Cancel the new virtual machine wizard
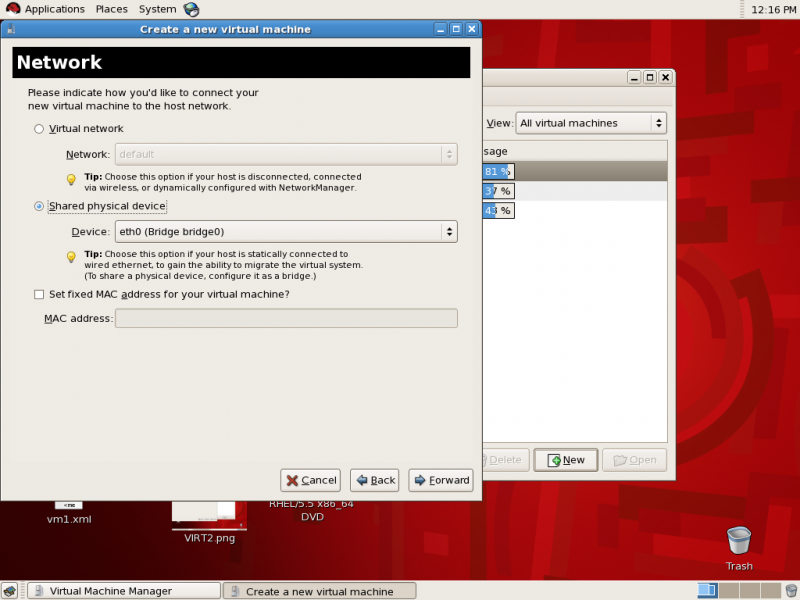The width and height of the screenshot is (800, 600). click(310, 480)
